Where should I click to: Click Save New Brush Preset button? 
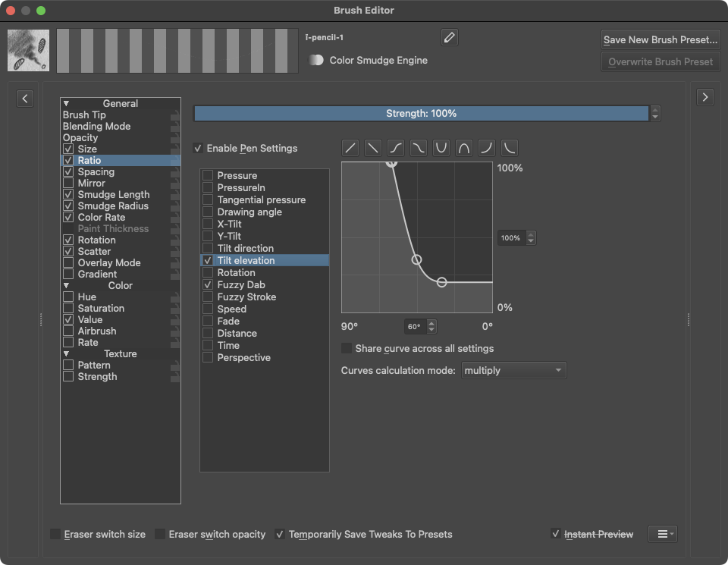pos(660,39)
